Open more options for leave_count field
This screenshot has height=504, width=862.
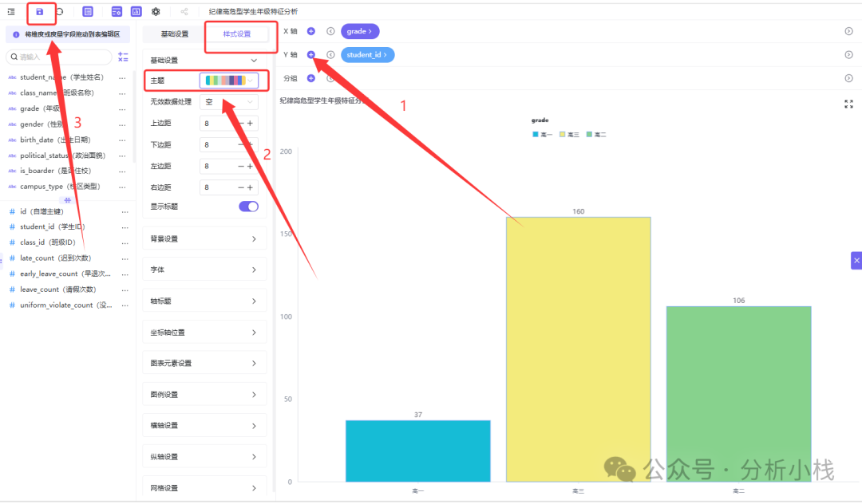125,289
